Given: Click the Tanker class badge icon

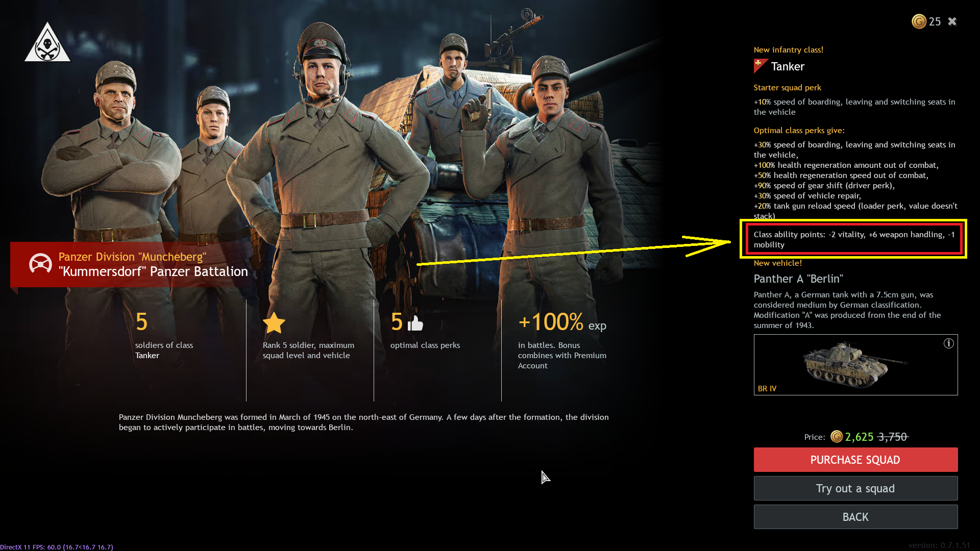Looking at the screenshot, I should (x=761, y=66).
